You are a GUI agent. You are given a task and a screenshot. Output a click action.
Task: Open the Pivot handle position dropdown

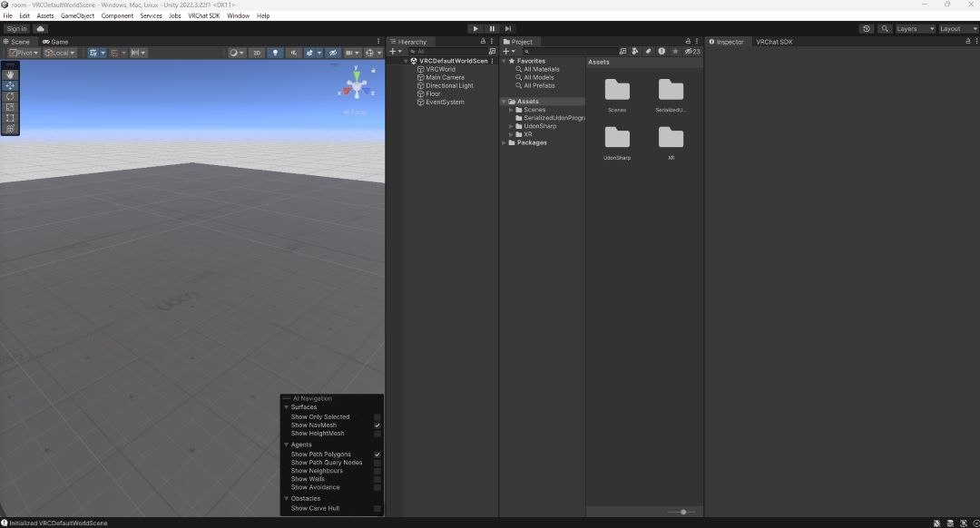point(24,54)
